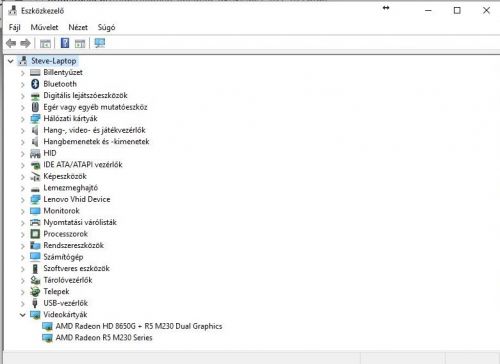
Task: Click the Videokártyák display adapter icon
Action: tap(35, 315)
